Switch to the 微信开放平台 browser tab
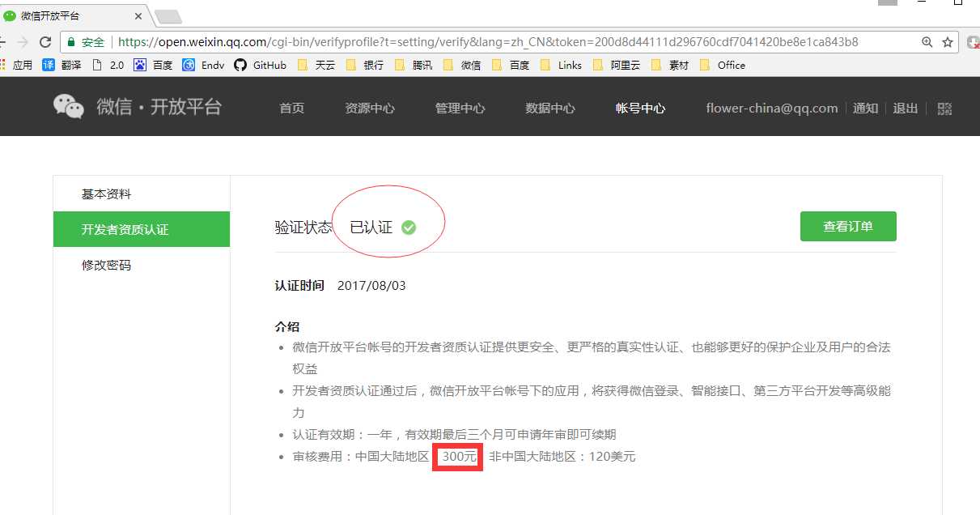Viewport: 980px width, 515px height. 73,16
